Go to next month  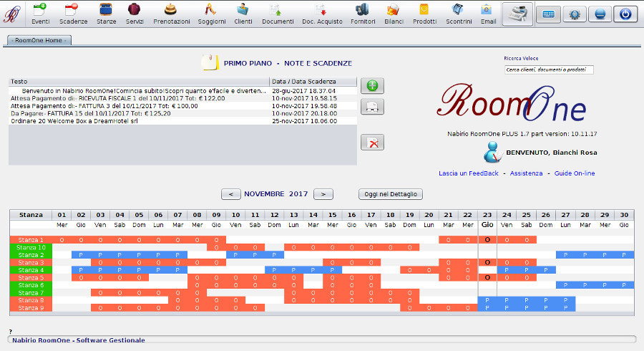(x=323, y=194)
